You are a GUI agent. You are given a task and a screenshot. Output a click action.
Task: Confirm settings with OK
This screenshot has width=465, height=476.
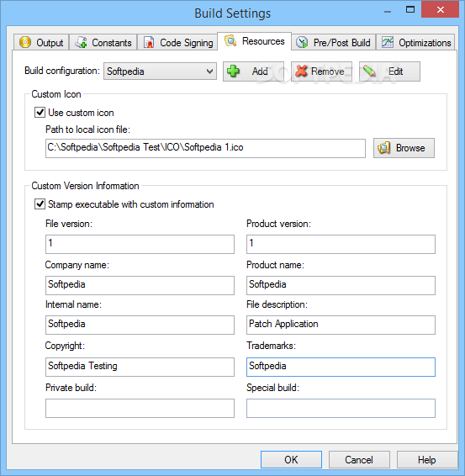(291, 460)
